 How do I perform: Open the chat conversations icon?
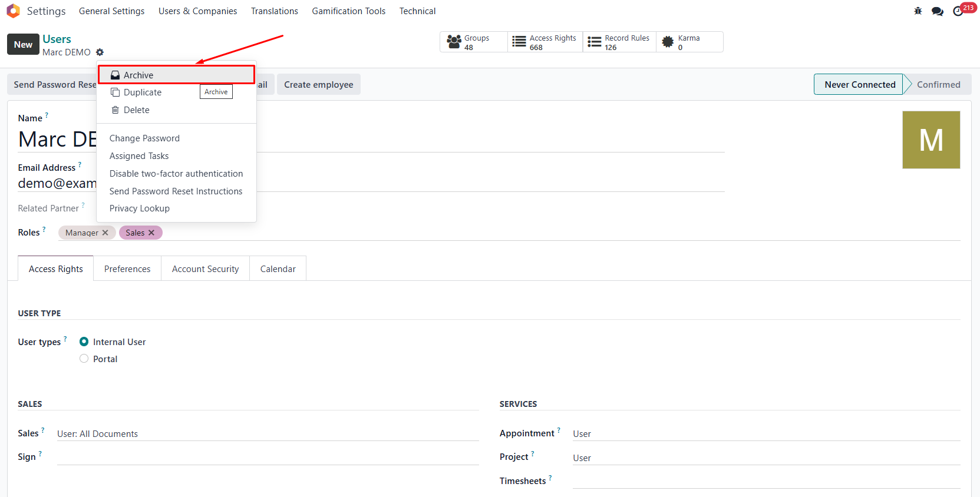click(937, 11)
